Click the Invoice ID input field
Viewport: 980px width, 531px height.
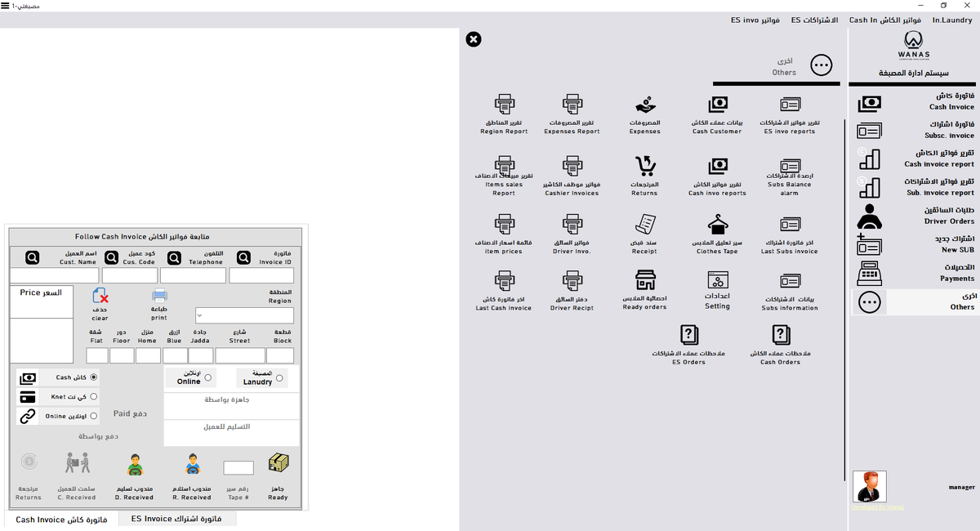pyautogui.click(x=261, y=275)
